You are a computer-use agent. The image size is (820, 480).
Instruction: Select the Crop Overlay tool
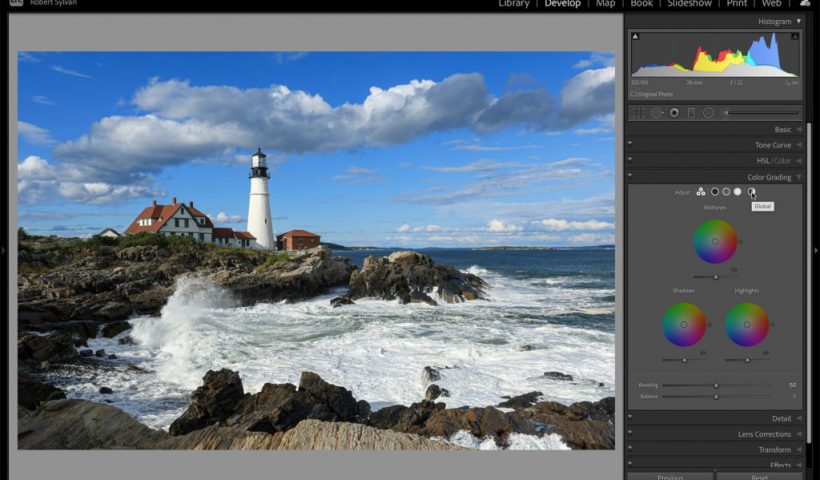tap(637, 113)
